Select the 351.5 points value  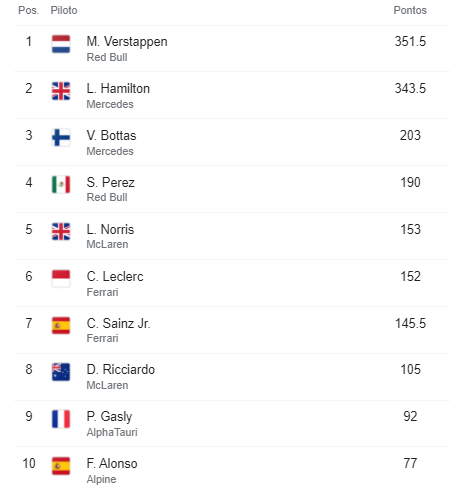pos(410,41)
